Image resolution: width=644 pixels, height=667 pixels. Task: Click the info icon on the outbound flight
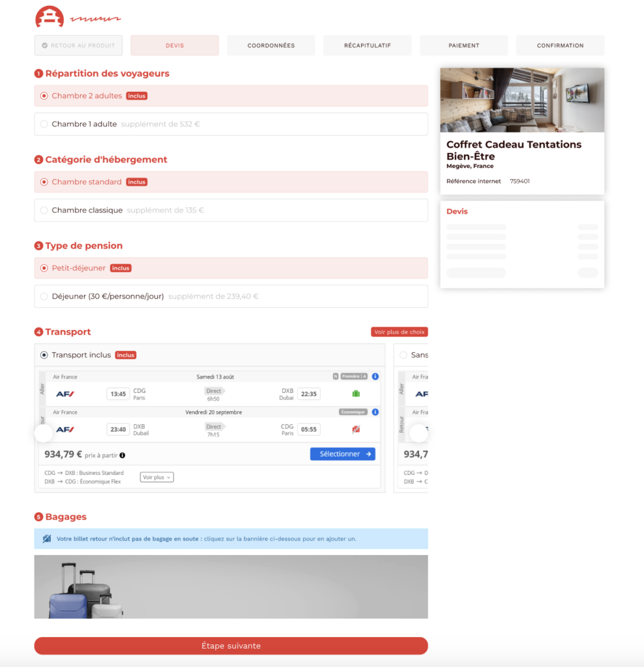[x=375, y=376]
